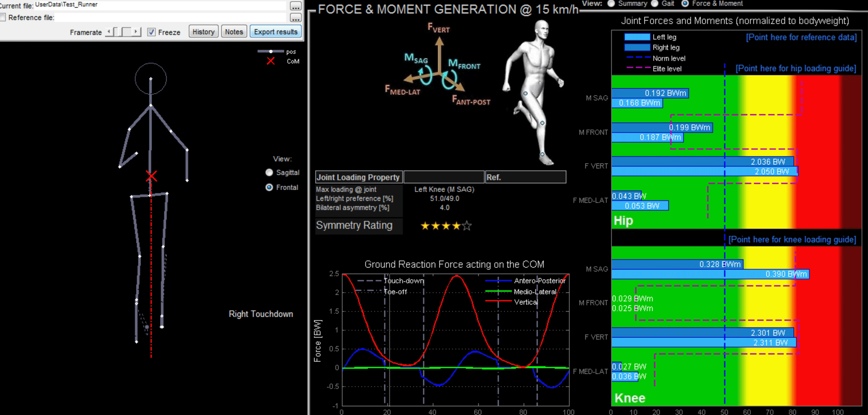The width and height of the screenshot is (868, 415).
Task: Switch to Gait view
Action: (x=654, y=3)
